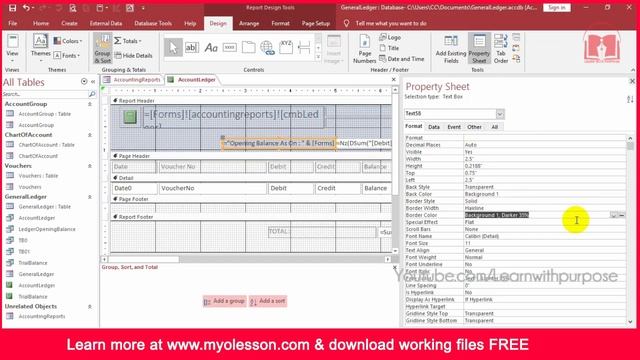The image size is (640, 360).
Task: Open the External Data ribbon tab
Action: [106, 23]
